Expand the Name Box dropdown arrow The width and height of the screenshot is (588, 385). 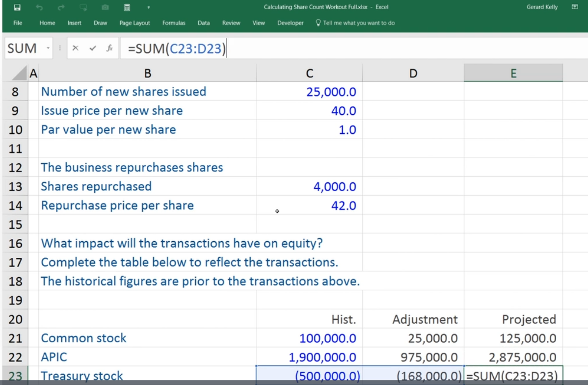coord(48,48)
